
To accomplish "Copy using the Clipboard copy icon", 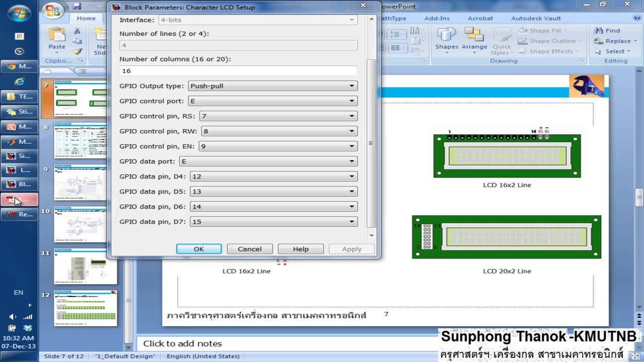I will click(77, 41).
